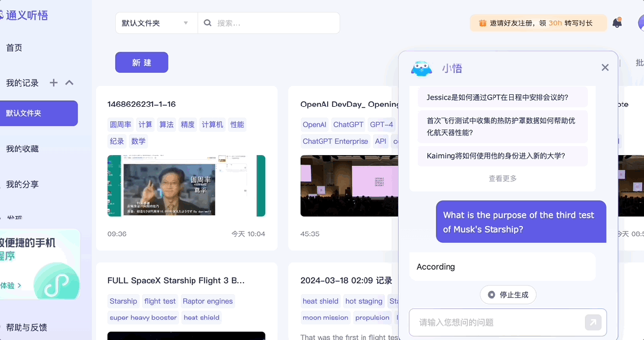Click the moon mission tag

[325, 317]
